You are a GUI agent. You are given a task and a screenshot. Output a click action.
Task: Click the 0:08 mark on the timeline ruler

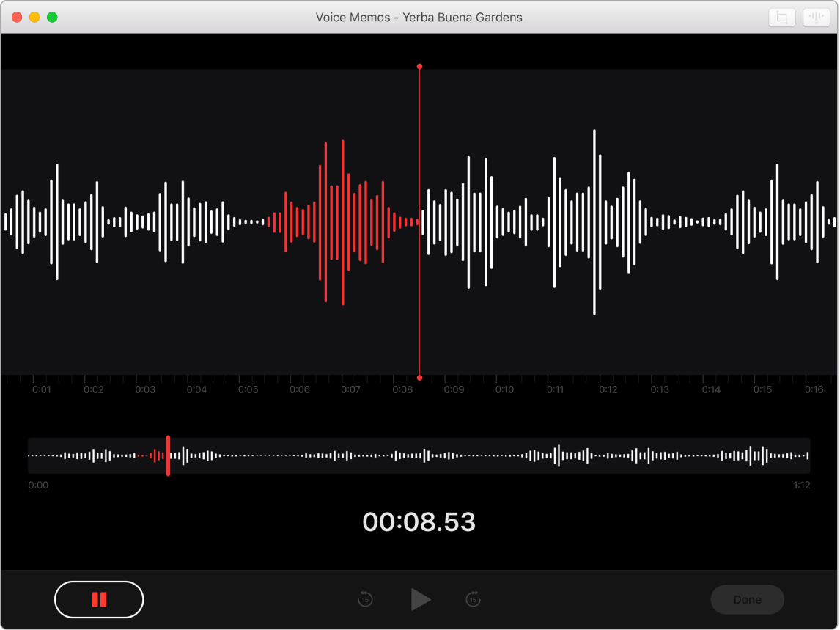(402, 390)
